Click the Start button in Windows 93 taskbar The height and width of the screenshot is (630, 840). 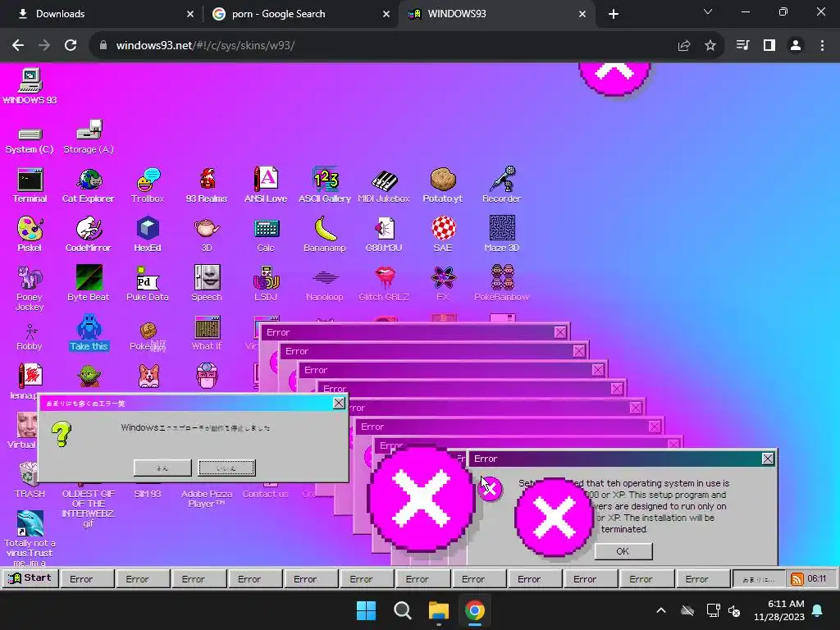30,578
